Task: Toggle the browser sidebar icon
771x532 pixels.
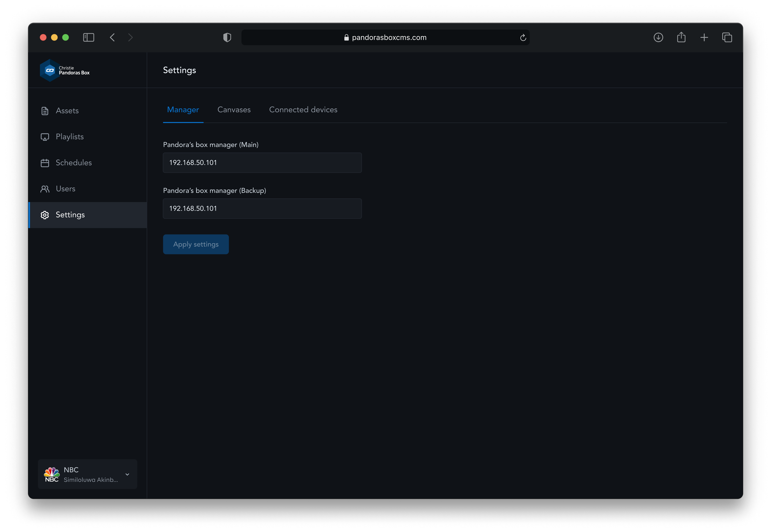Action: pos(88,37)
